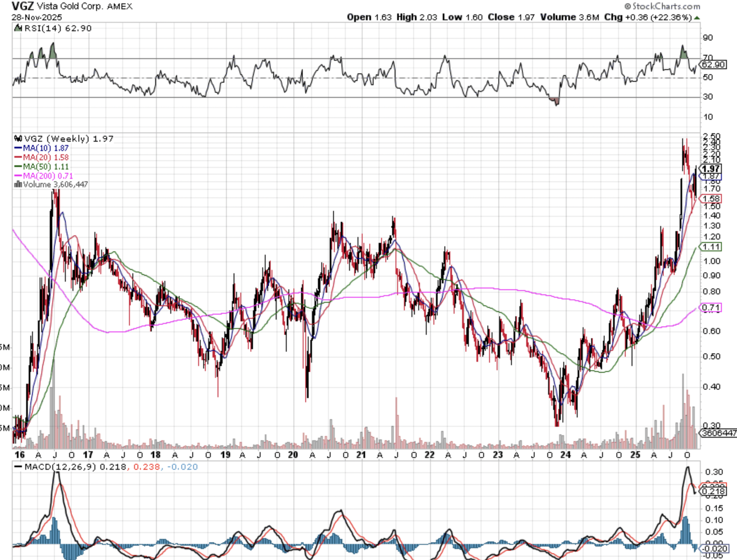Click the black MACD line legend marker
The height and width of the screenshot is (560, 737).
point(18,467)
